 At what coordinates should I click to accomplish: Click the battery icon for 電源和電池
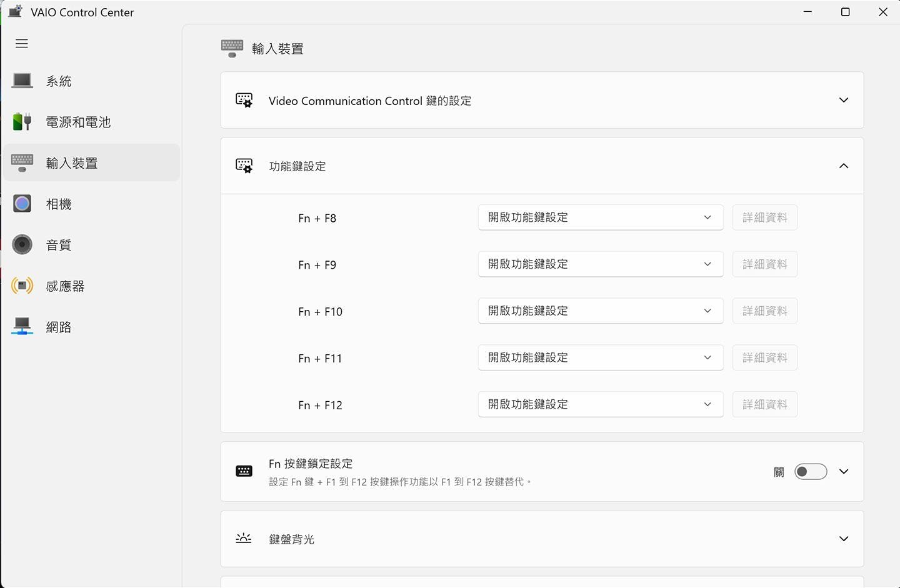click(x=22, y=122)
